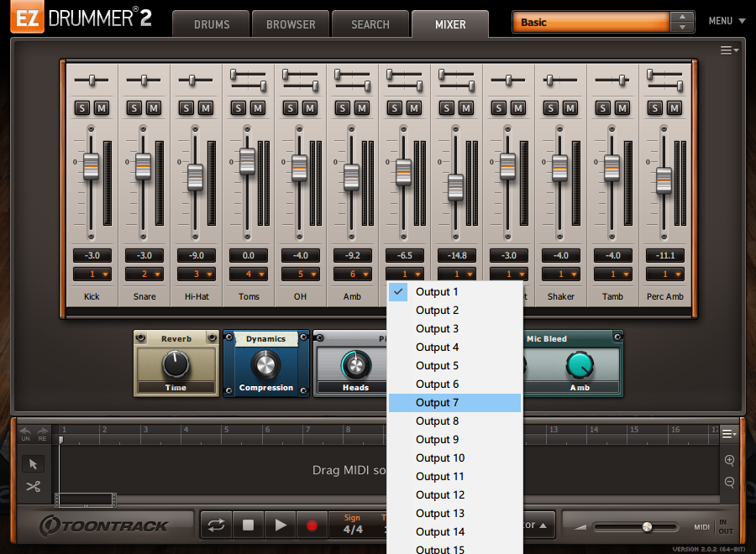Click the Hi-Hat level value -9.0

[197, 255]
